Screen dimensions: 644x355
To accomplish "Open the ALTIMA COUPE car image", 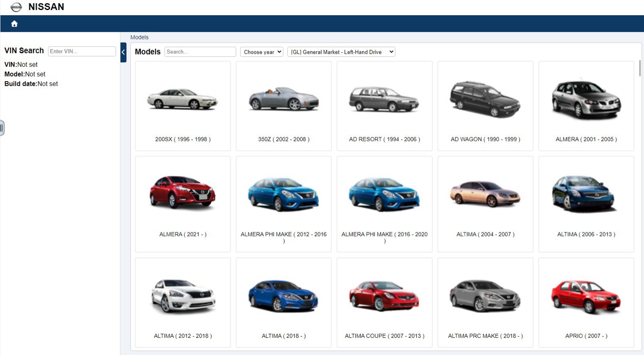I will point(384,296).
